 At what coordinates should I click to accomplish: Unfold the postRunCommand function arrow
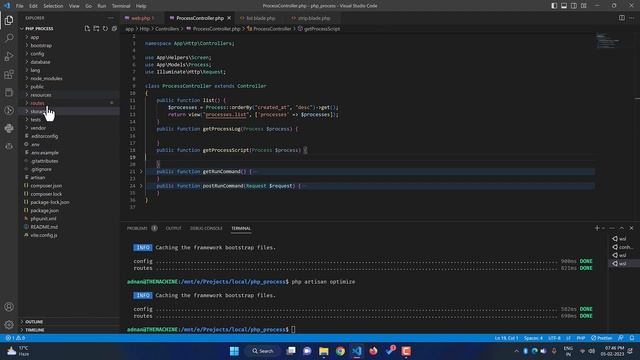141,186
